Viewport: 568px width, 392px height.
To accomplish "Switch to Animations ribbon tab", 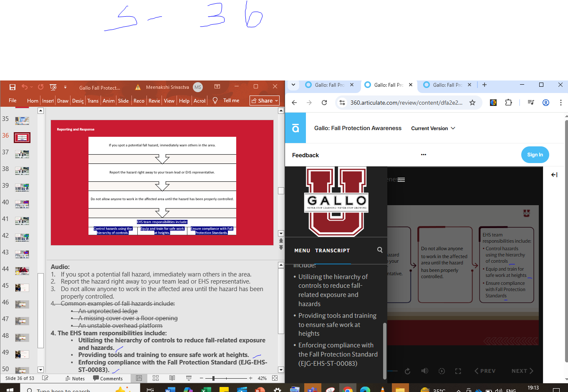I will pyautogui.click(x=109, y=101).
